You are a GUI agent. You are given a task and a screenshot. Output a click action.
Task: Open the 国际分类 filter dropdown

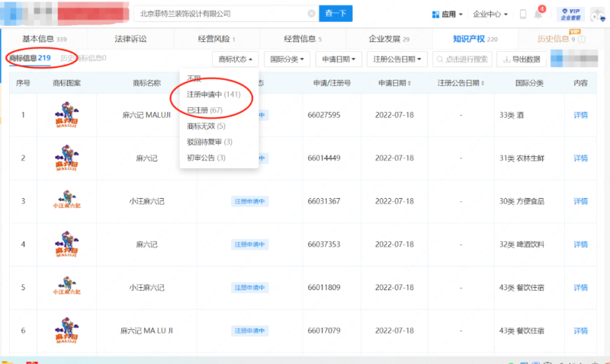click(287, 59)
